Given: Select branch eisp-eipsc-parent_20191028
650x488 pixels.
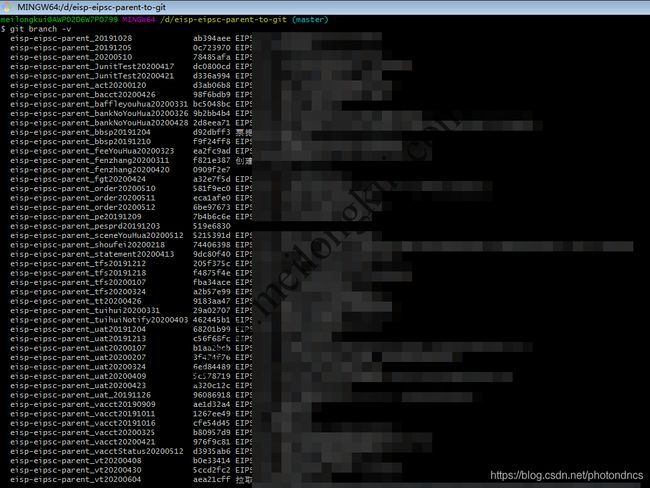Looking at the screenshot, I should (x=71, y=38).
